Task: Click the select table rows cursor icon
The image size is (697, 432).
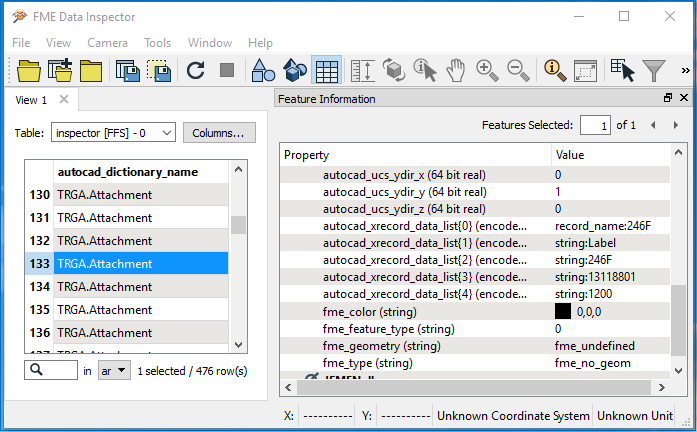Action: tap(622, 71)
